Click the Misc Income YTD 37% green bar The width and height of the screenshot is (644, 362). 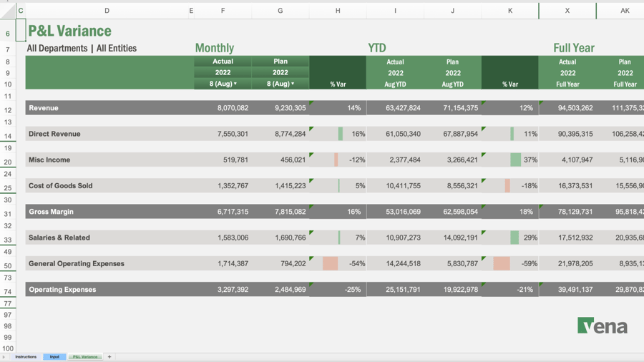point(515,160)
